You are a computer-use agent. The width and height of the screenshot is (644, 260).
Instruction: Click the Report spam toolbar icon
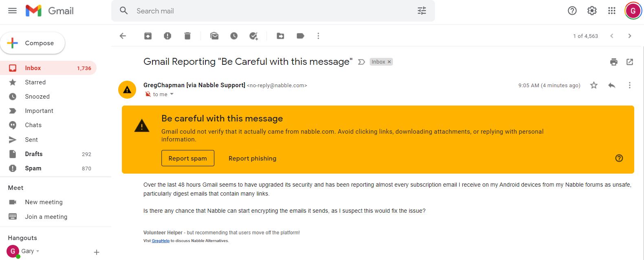coord(168,36)
